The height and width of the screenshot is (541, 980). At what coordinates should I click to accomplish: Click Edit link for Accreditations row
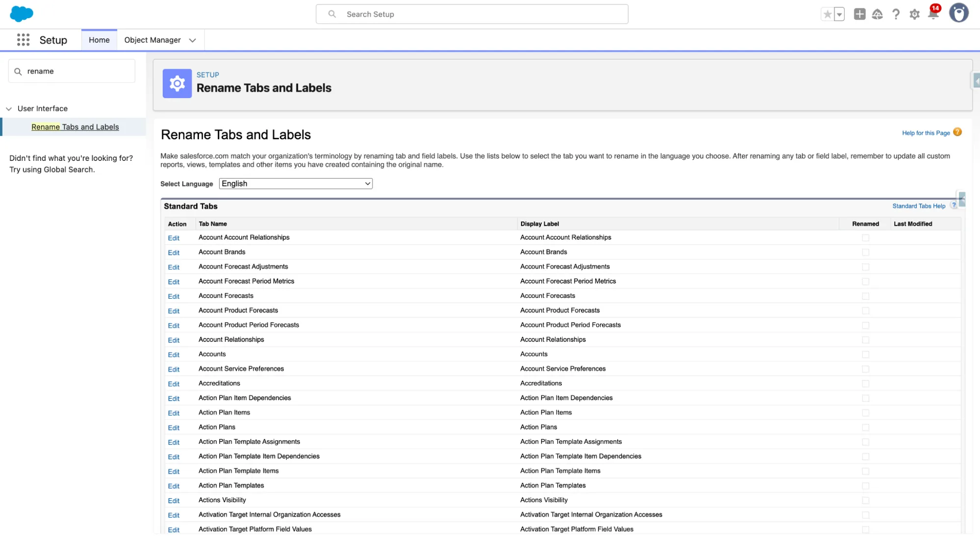174,384
